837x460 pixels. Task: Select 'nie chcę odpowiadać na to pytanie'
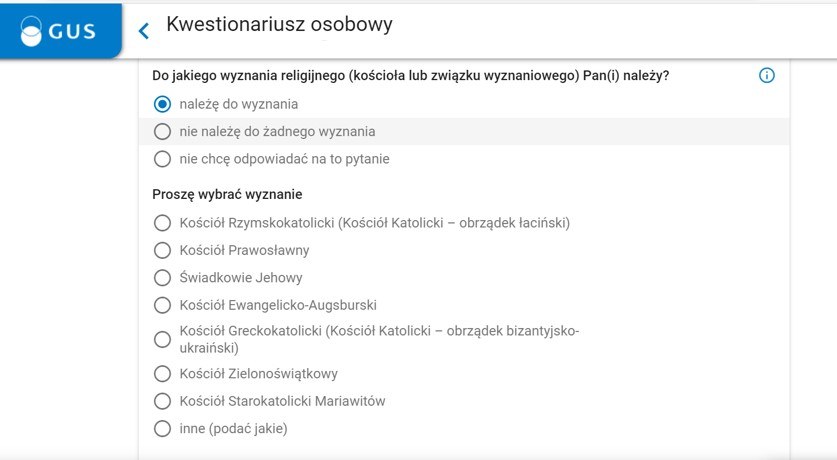click(x=162, y=159)
